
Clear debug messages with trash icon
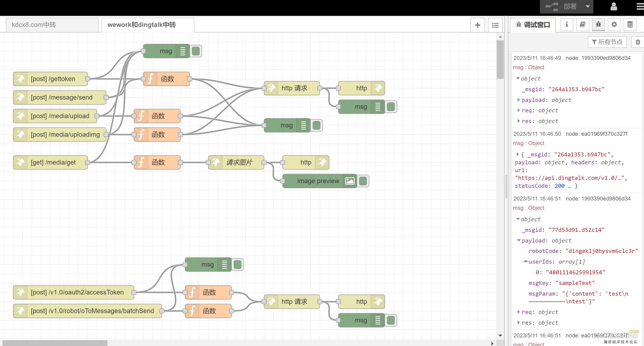click(638, 42)
